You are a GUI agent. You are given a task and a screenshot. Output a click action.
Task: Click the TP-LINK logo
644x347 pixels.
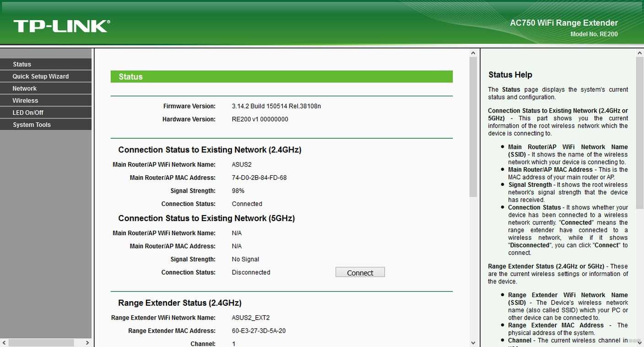62,26
